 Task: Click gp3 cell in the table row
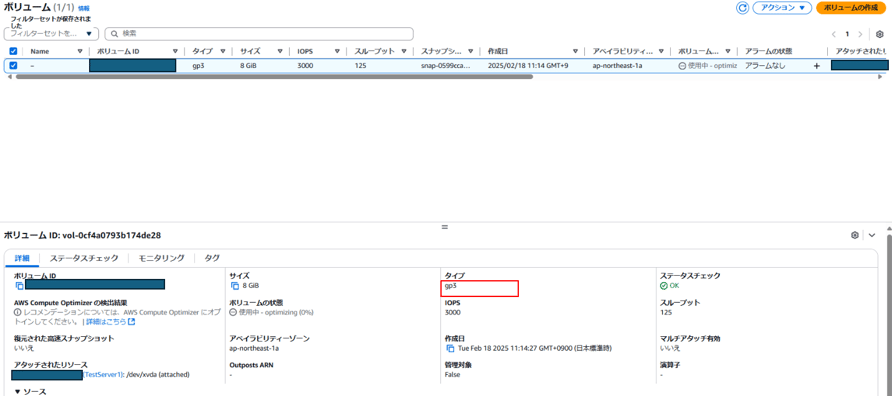[198, 66]
